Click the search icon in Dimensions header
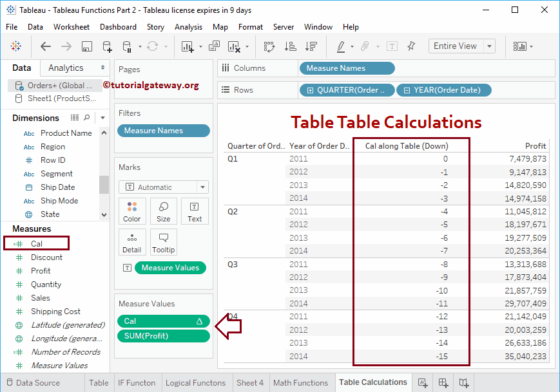 [x=87, y=117]
